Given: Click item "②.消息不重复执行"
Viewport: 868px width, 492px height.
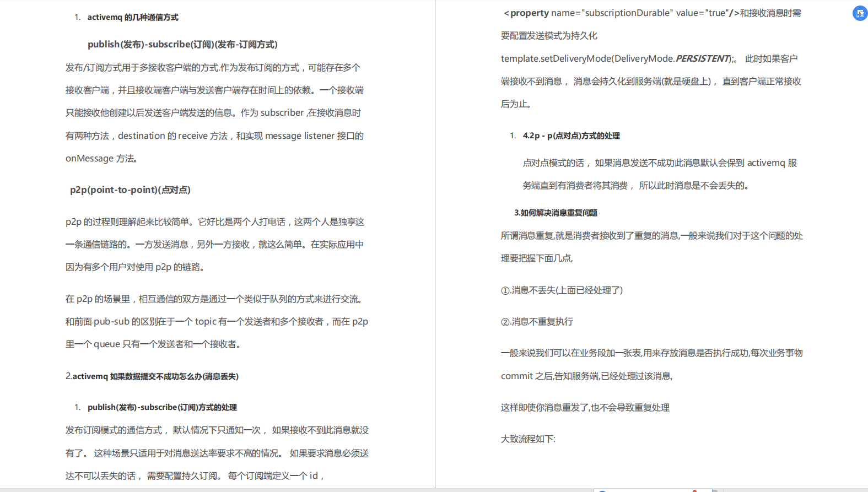Looking at the screenshot, I should tap(537, 321).
